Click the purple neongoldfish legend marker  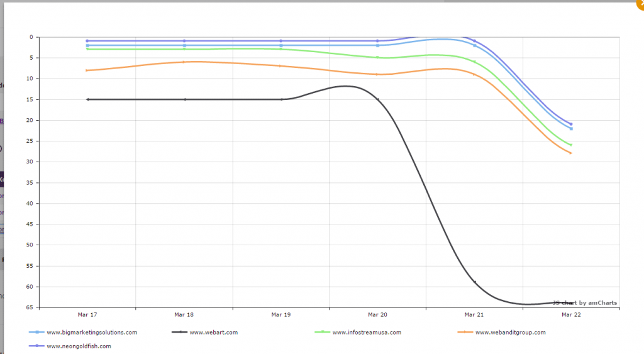[x=36, y=346]
